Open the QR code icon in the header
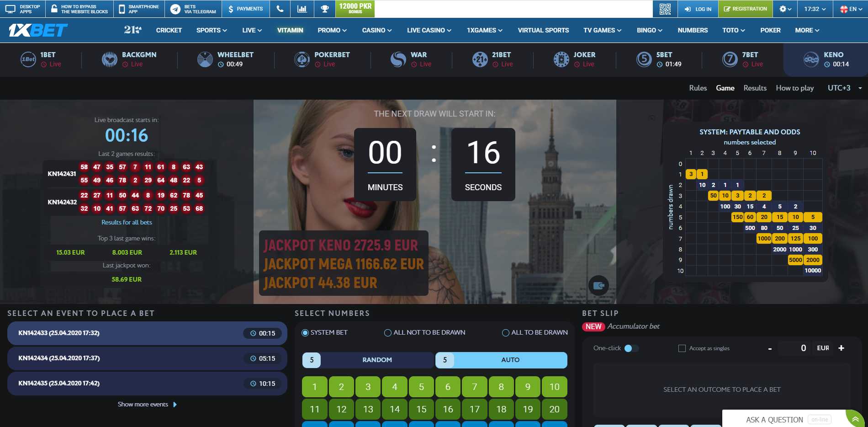The height and width of the screenshot is (427, 868). 665,9
